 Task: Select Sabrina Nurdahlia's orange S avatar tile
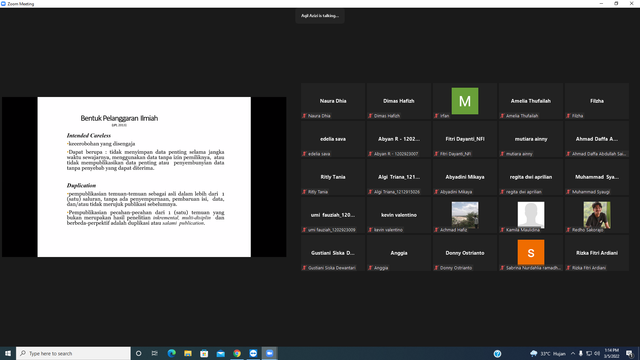[531, 253]
